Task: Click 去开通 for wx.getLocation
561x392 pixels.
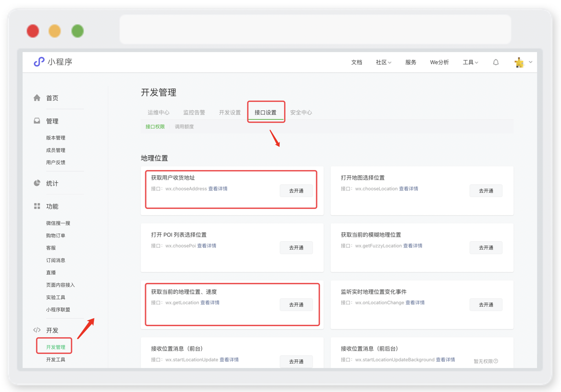Action: point(296,304)
